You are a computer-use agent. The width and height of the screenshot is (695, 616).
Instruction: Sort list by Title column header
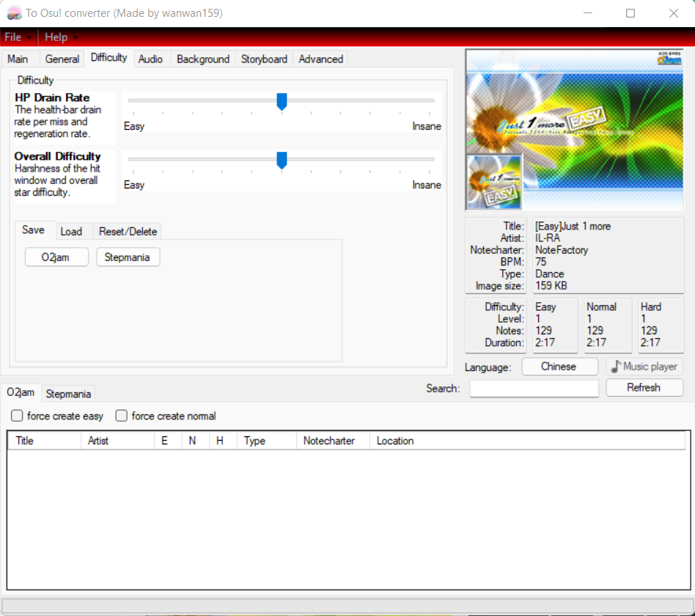point(44,441)
